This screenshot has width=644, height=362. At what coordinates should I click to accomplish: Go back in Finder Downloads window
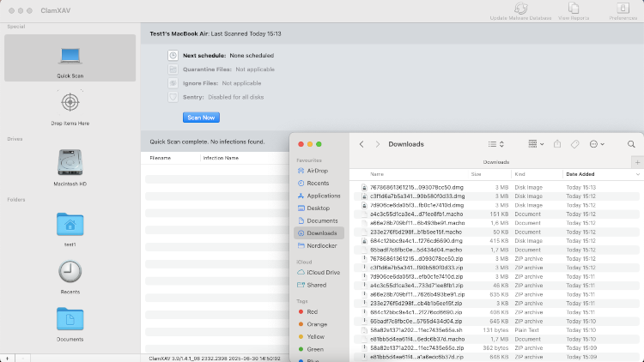pyautogui.click(x=361, y=144)
